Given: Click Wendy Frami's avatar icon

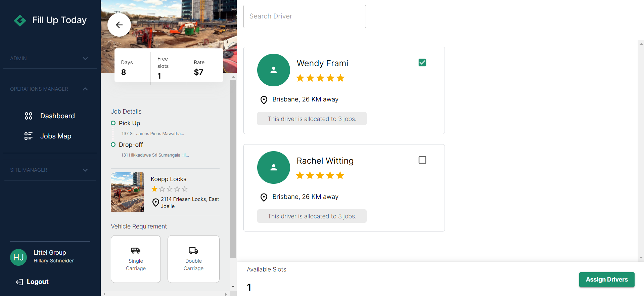Looking at the screenshot, I should [274, 70].
